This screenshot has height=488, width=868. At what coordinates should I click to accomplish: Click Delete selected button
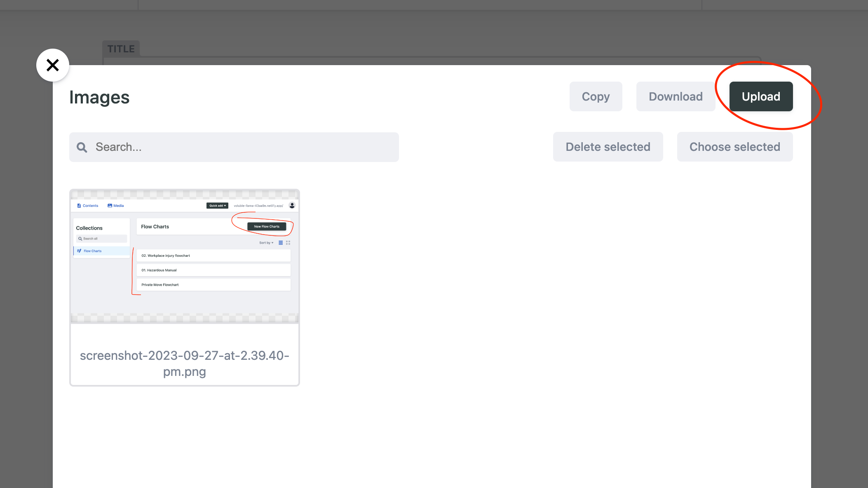pos(608,147)
